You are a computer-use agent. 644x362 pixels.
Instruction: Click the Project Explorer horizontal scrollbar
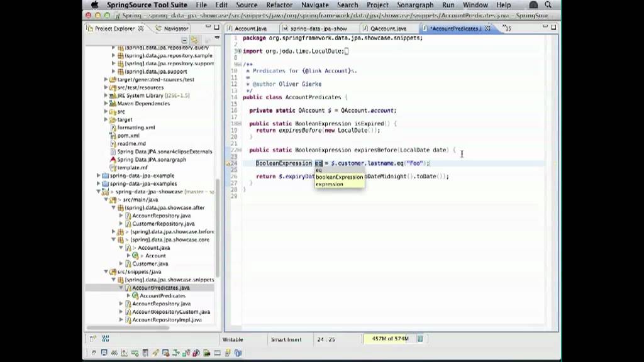click(128, 327)
